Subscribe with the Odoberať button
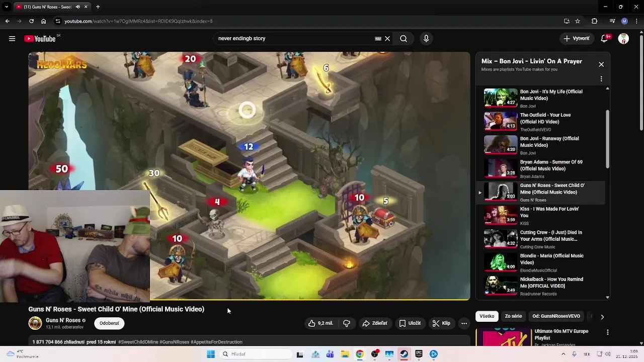 point(109,323)
